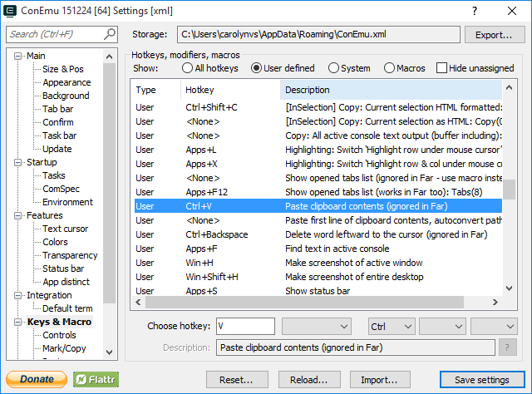Image resolution: width=532 pixels, height=394 pixels.
Task: Click the ConEmu title bar app icon
Action: click(x=10, y=11)
